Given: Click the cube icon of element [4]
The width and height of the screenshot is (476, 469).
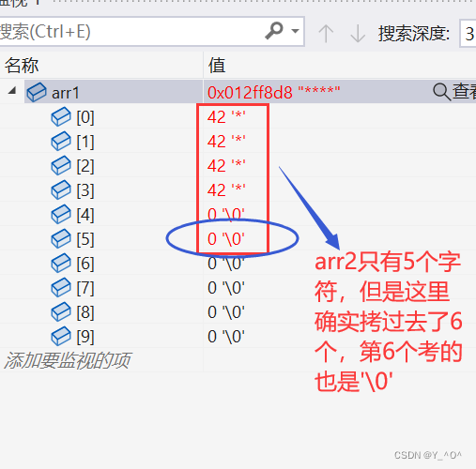Looking at the screenshot, I should coord(61,214).
